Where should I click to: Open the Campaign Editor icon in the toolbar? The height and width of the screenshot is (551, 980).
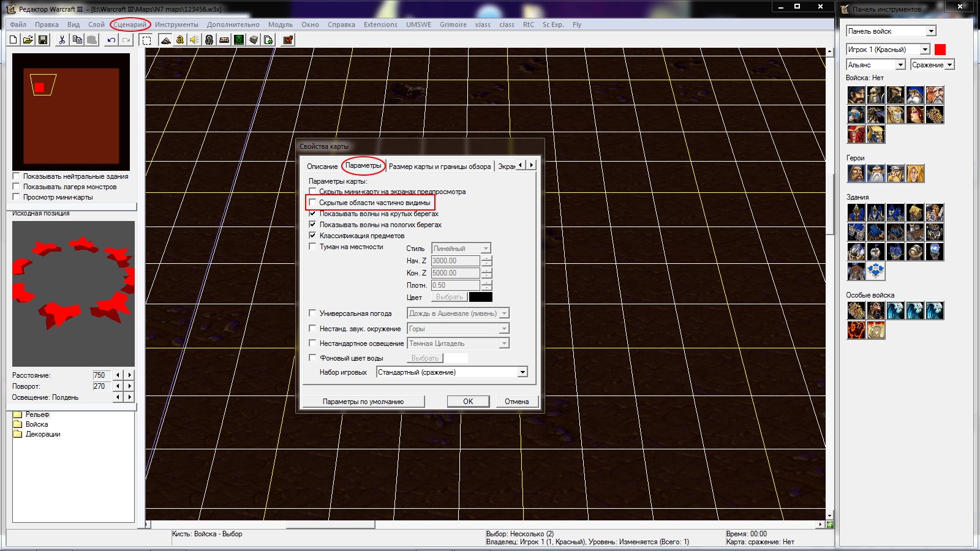[x=224, y=40]
